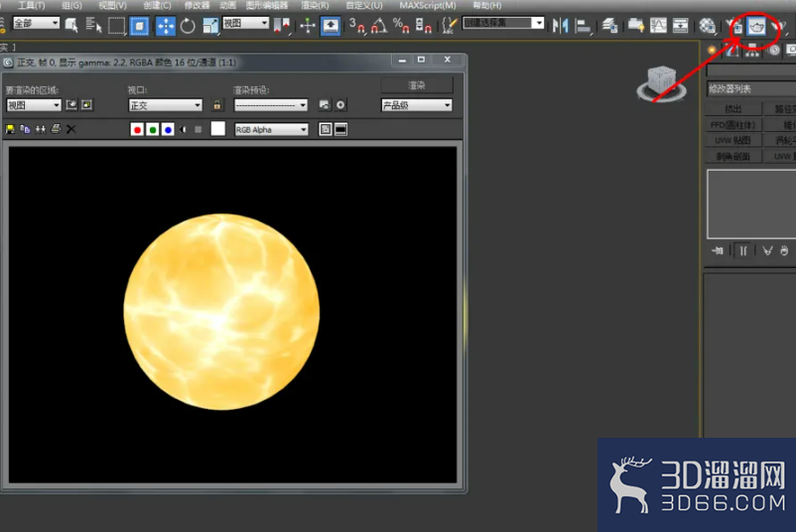Open Select by Name tool
The width and height of the screenshot is (796, 532).
click(93, 25)
